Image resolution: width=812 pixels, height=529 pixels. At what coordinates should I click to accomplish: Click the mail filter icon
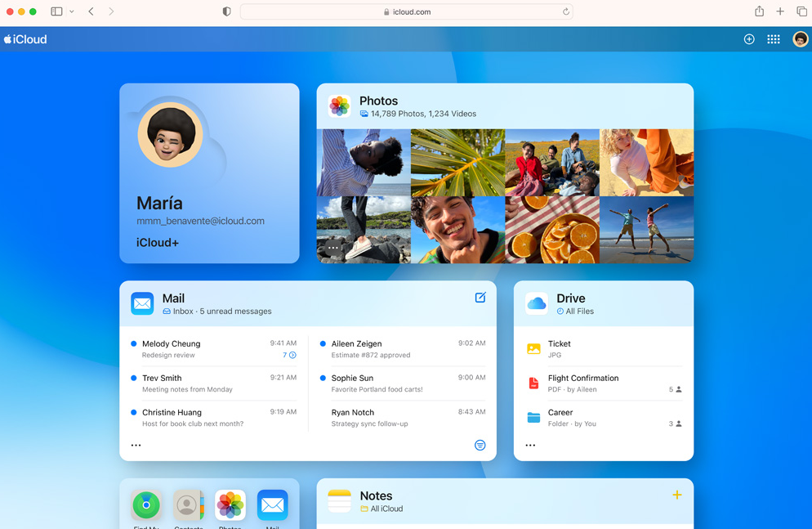point(480,445)
